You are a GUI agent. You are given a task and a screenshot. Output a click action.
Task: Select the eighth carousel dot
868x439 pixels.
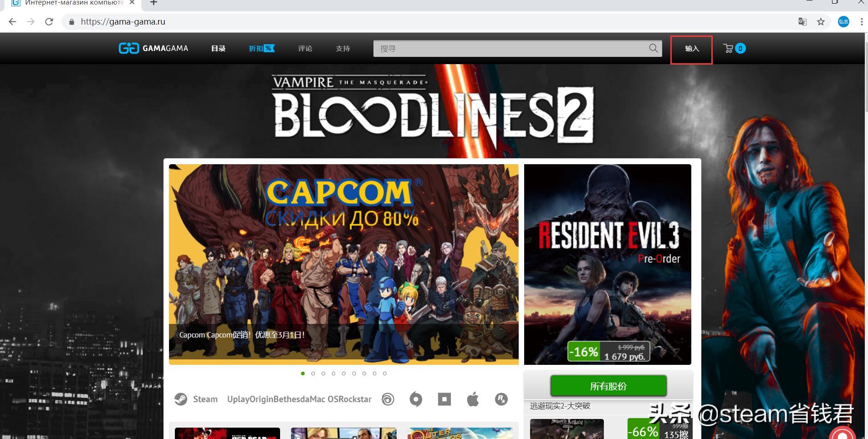click(x=374, y=373)
